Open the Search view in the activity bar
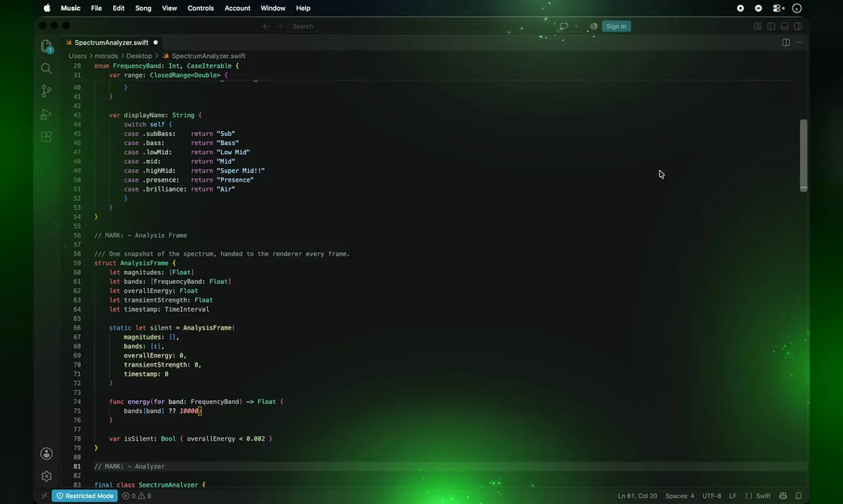 click(46, 68)
